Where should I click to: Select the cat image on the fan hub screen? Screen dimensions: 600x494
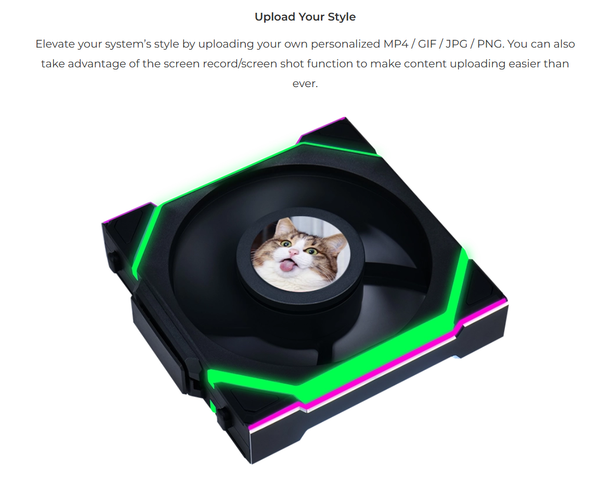pos(300,254)
